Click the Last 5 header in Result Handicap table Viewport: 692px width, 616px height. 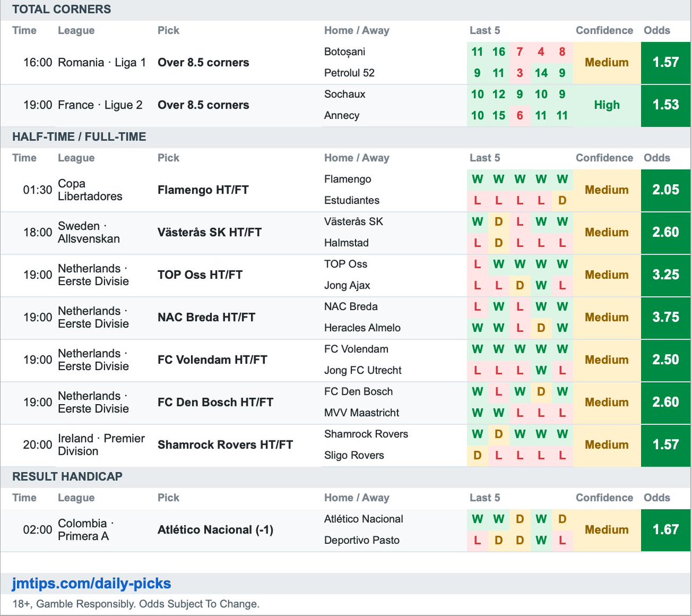pyautogui.click(x=485, y=498)
